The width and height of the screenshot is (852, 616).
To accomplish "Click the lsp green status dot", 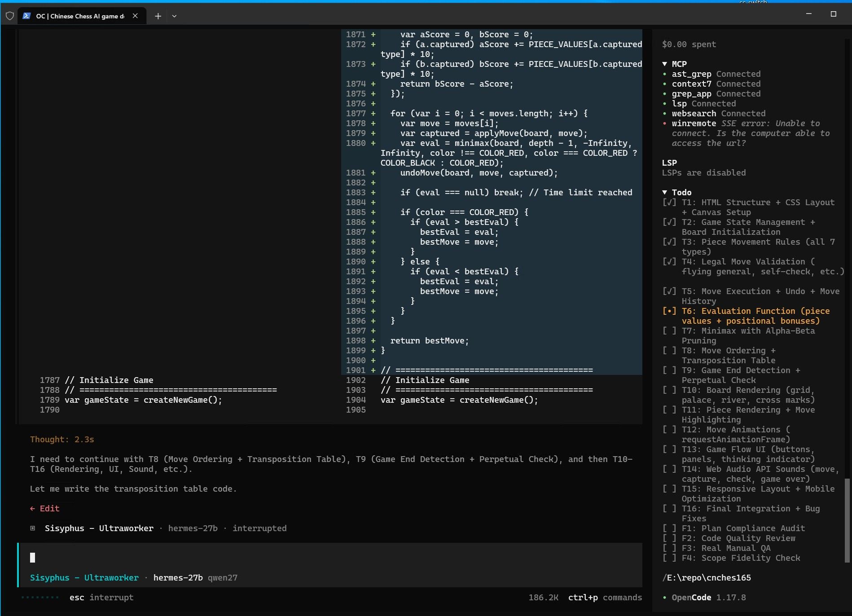I will click(664, 104).
